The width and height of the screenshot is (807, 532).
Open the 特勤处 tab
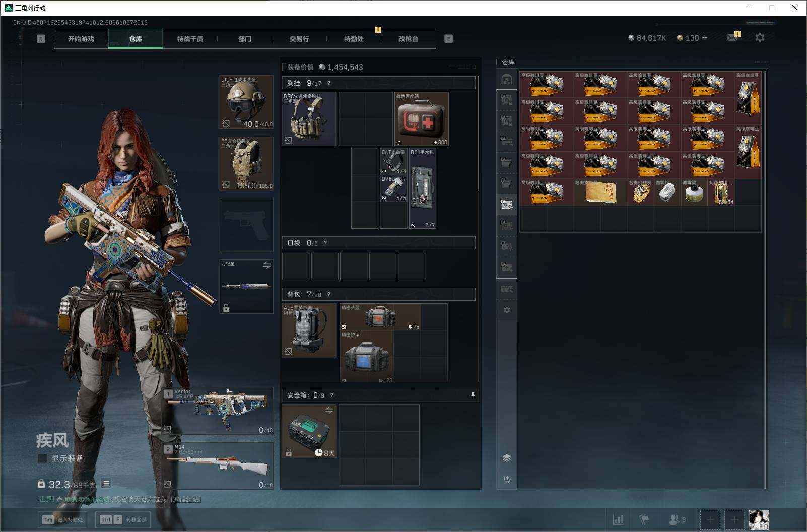(x=354, y=39)
